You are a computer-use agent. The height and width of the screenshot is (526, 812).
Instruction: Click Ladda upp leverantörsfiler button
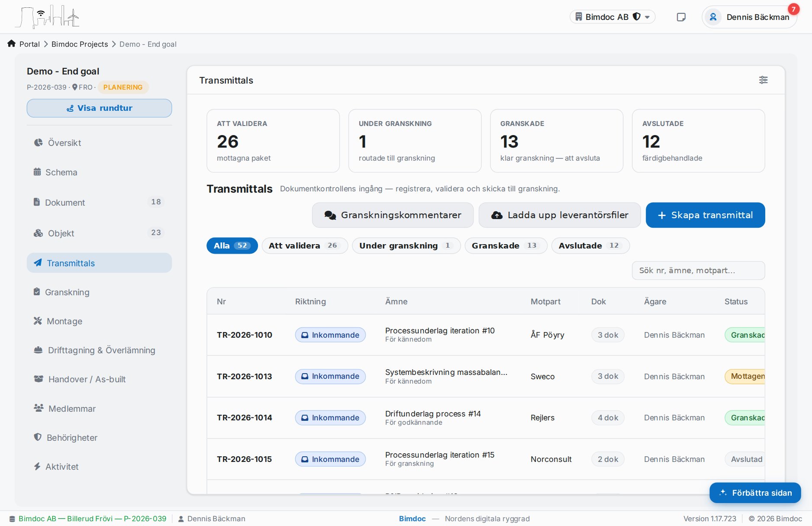pyautogui.click(x=560, y=215)
